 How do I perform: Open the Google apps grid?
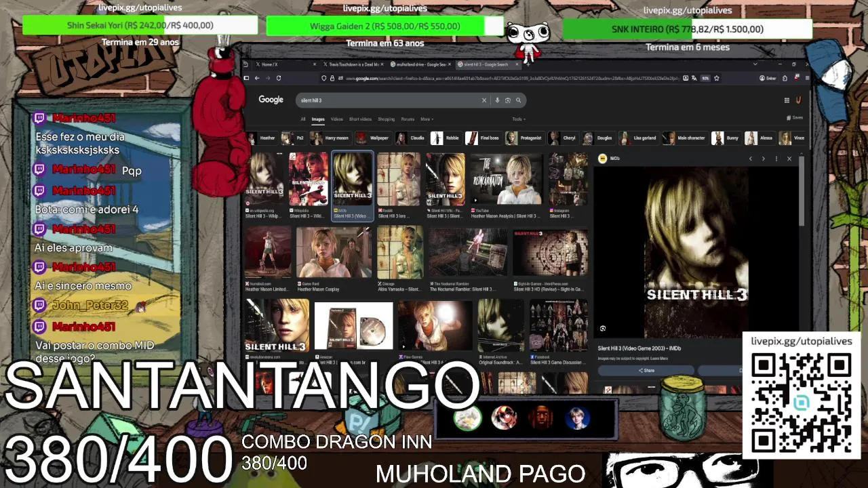[787, 100]
